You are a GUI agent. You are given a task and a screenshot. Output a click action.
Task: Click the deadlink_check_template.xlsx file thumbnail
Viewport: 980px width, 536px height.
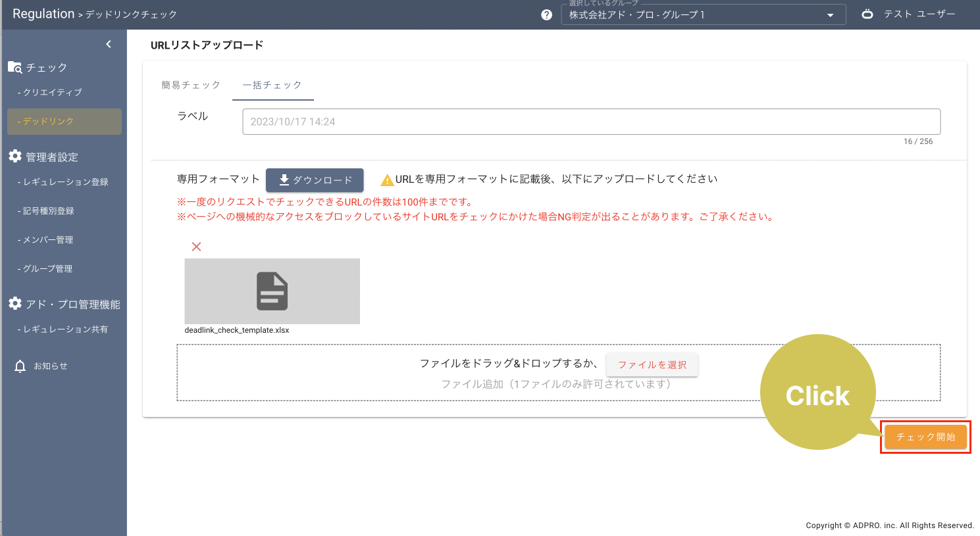point(272,291)
